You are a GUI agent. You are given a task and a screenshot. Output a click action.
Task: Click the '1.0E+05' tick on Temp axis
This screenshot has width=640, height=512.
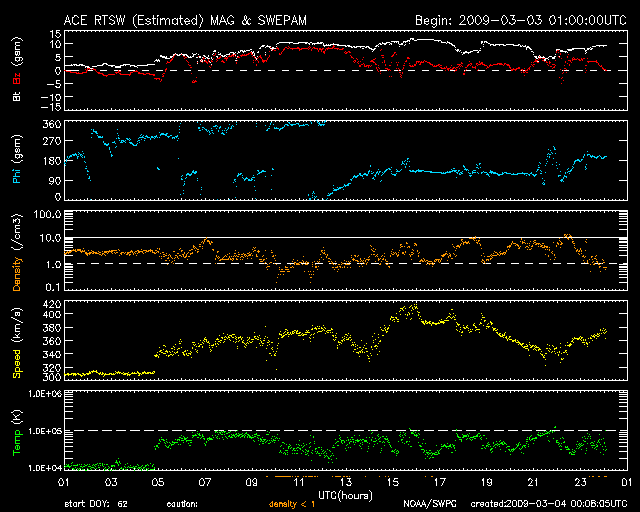pyautogui.click(x=45, y=431)
